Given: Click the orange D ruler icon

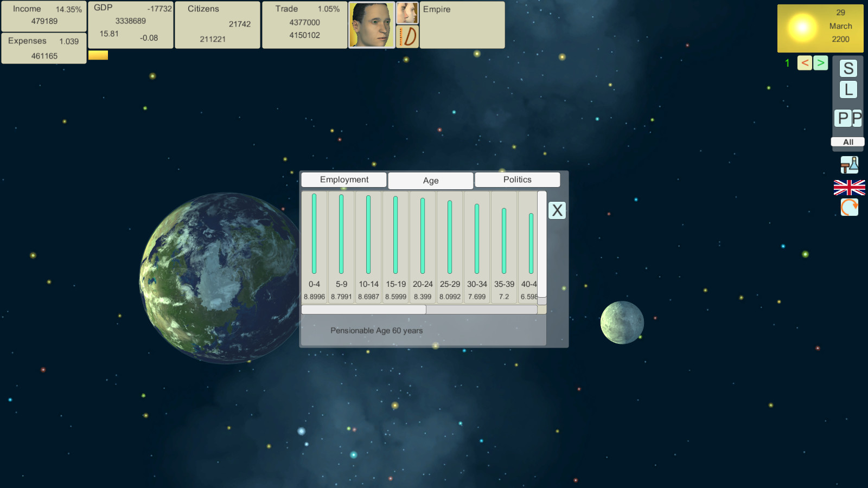Looking at the screenshot, I should pyautogui.click(x=407, y=37).
